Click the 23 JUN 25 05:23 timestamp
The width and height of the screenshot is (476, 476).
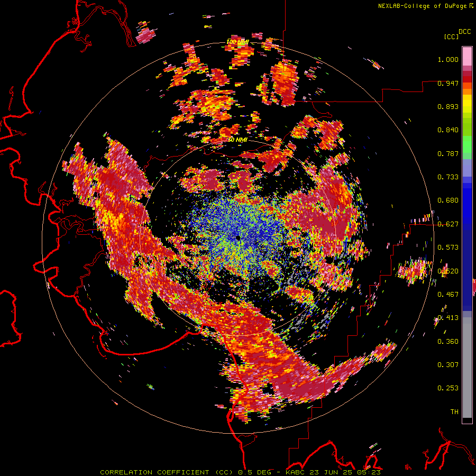click(x=345, y=472)
